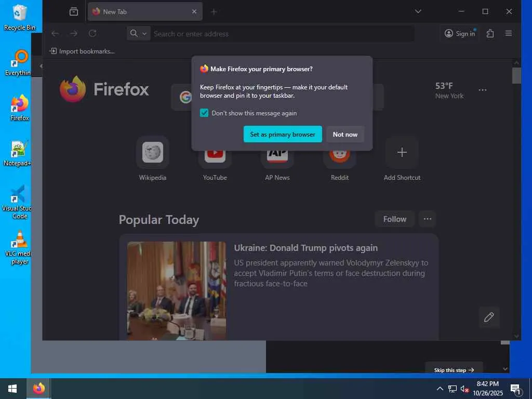Select the Visual Studio Code desktop shortcut
The height and width of the screenshot is (399, 532).
click(x=17, y=202)
